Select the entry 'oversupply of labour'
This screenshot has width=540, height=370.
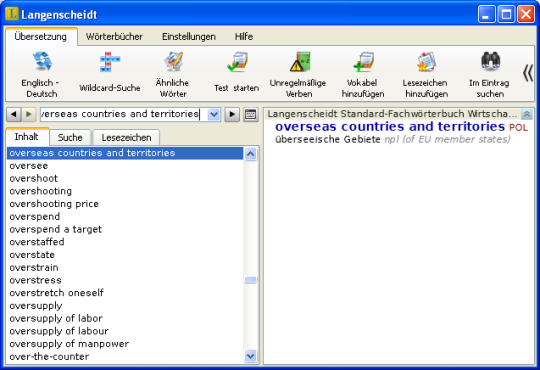[x=125, y=331]
